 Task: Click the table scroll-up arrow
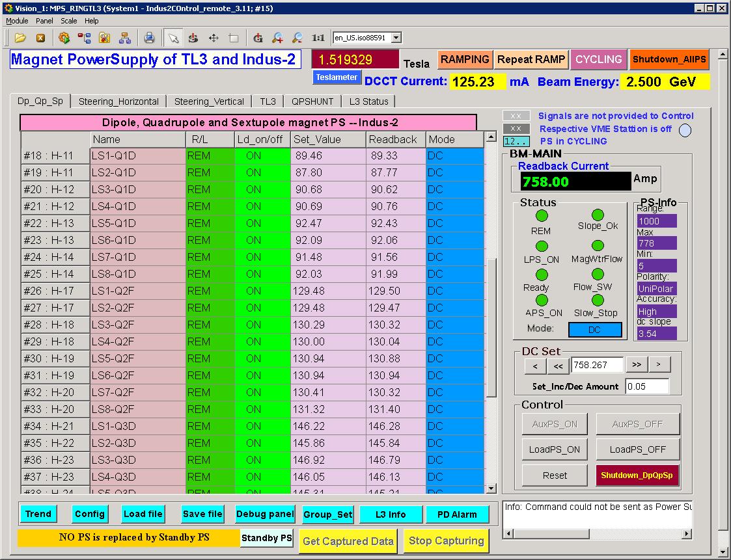pyautogui.click(x=490, y=137)
